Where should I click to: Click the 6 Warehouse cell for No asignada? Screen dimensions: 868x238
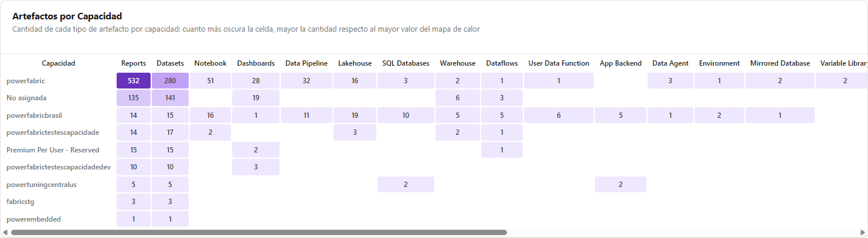coord(458,98)
